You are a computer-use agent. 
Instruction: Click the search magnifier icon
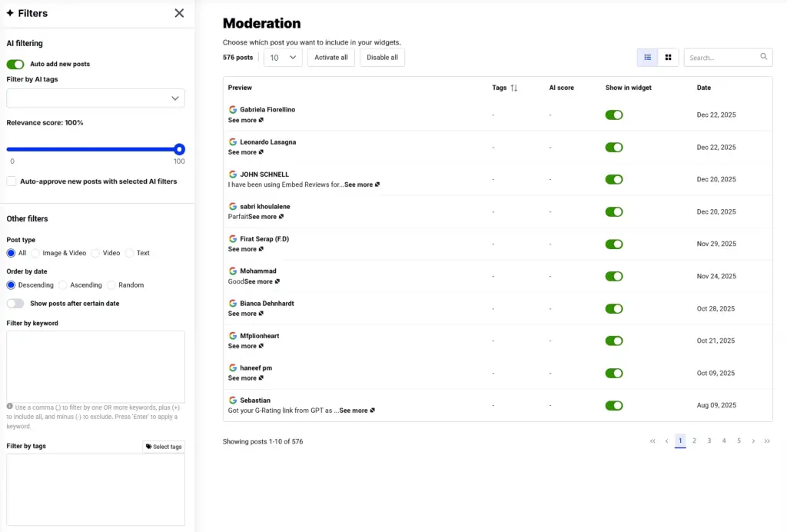coord(763,57)
